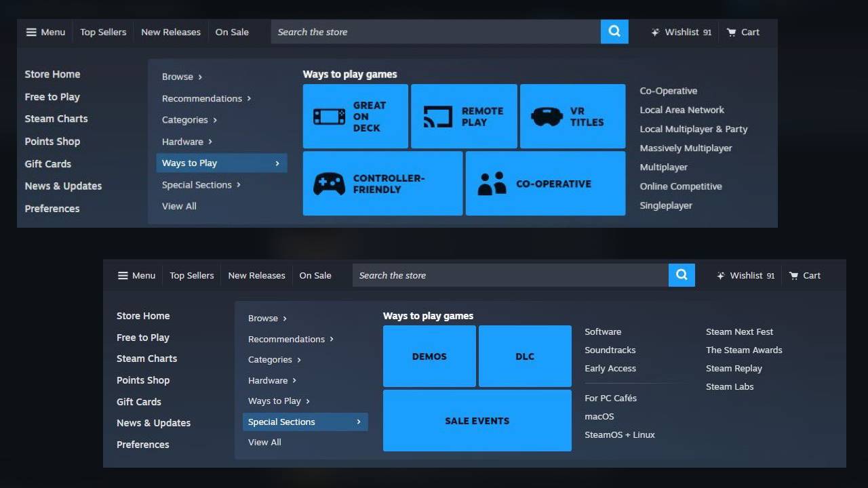Open The Steam Awards link
The image size is (868, 488).
(x=744, y=350)
